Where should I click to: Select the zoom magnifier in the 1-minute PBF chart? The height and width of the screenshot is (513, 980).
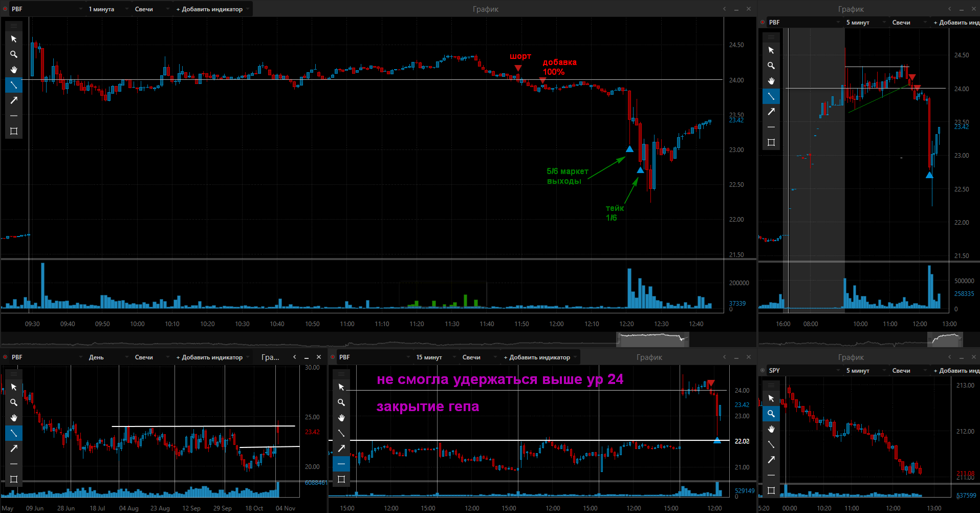tap(14, 54)
